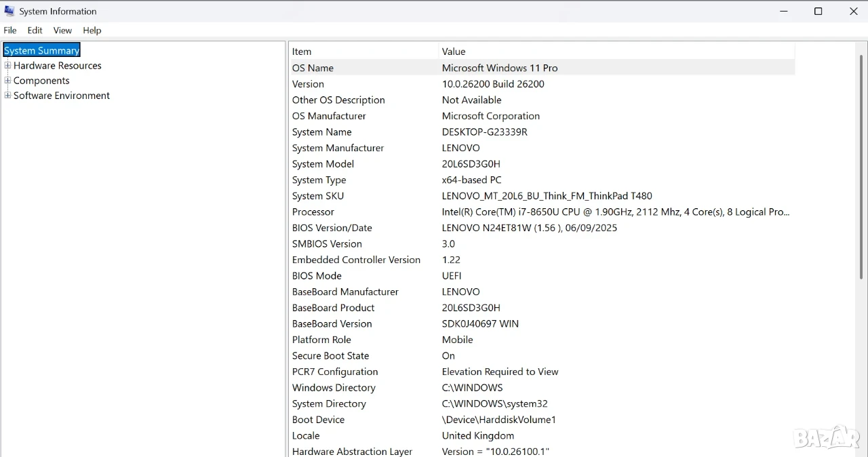
Task: Click the ThinkPad T480 SKU value
Action: 547,196
